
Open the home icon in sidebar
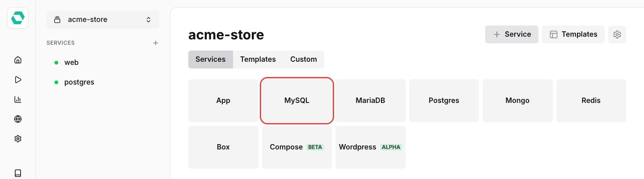[18, 60]
